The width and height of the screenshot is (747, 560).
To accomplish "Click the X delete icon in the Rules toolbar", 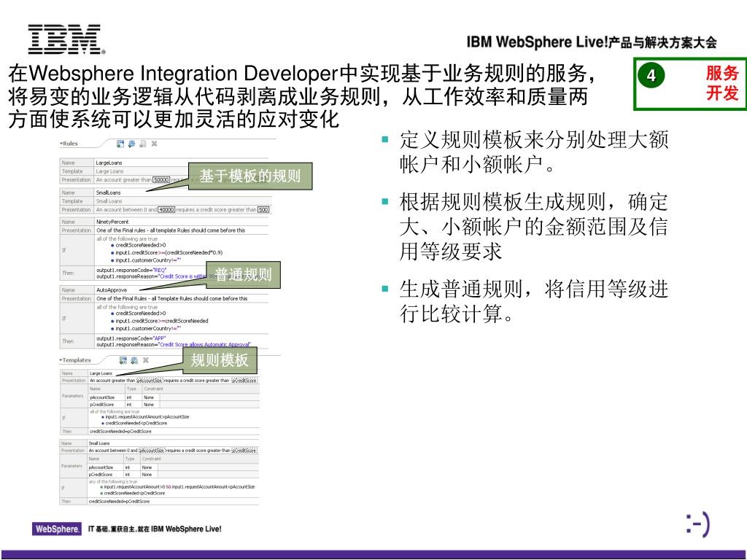I will pyautogui.click(x=154, y=144).
